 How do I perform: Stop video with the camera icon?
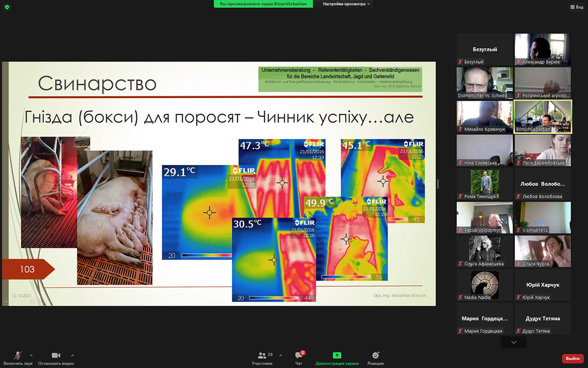click(x=56, y=355)
